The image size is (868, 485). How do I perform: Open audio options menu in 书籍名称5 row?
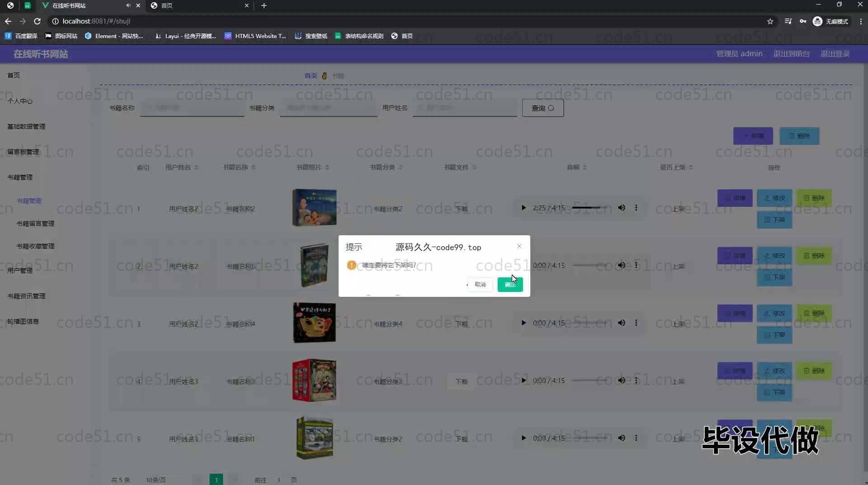click(636, 266)
